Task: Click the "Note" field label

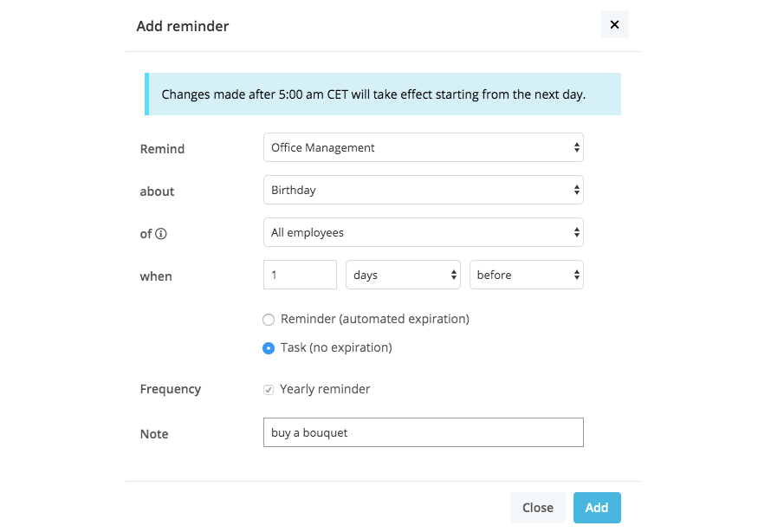Action: 154,434
